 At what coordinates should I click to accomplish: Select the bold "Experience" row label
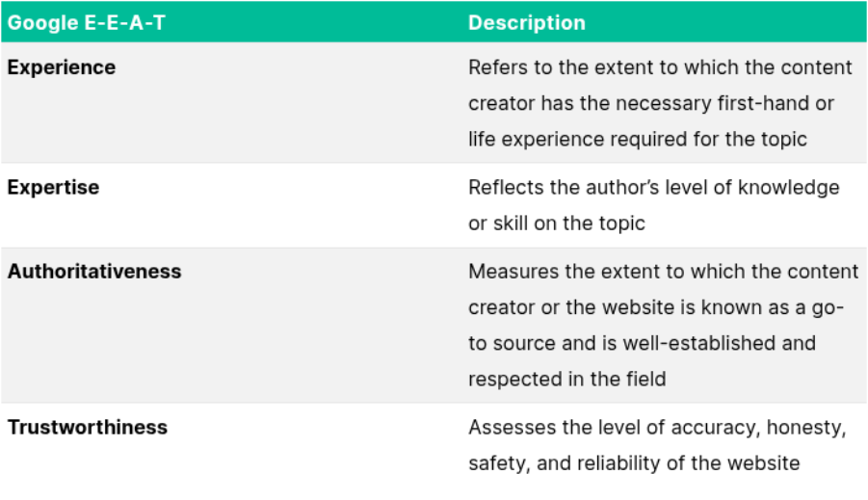[x=62, y=67]
